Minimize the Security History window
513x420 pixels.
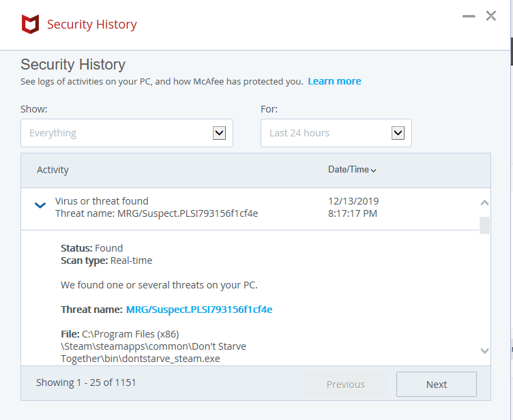[x=468, y=16]
